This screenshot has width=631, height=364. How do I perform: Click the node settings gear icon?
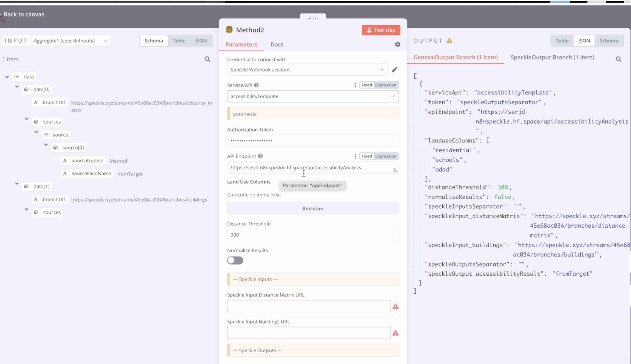(397, 44)
